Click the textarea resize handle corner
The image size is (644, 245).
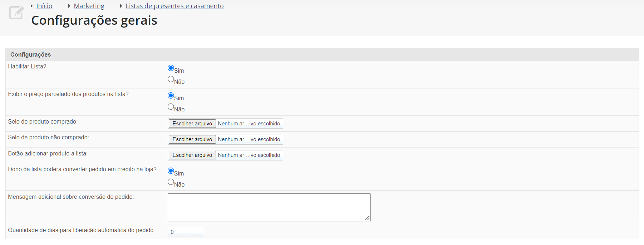(368, 218)
